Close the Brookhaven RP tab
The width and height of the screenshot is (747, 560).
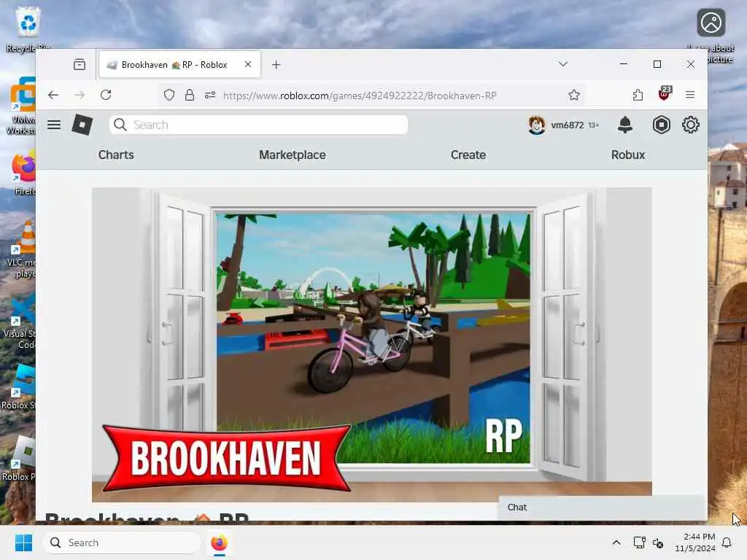248,64
